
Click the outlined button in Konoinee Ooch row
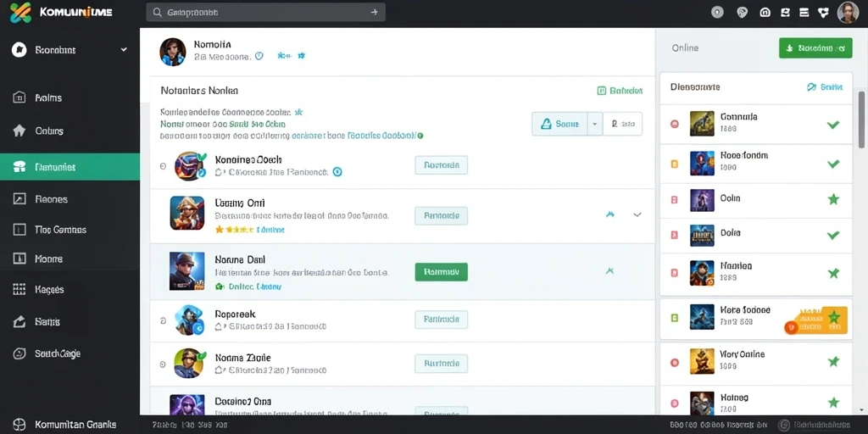tap(441, 165)
